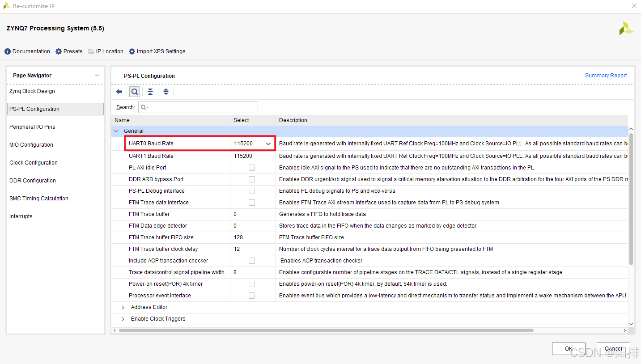The height and width of the screenshot is (364, 641).
Task: Select Trace data pipeline width value 8
Action: pos(235,272)
